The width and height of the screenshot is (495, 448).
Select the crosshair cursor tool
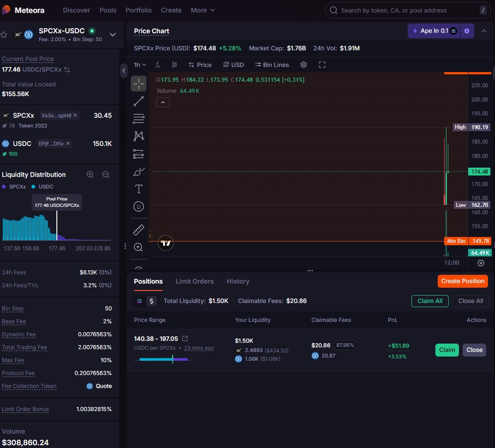tap(139, 84)
